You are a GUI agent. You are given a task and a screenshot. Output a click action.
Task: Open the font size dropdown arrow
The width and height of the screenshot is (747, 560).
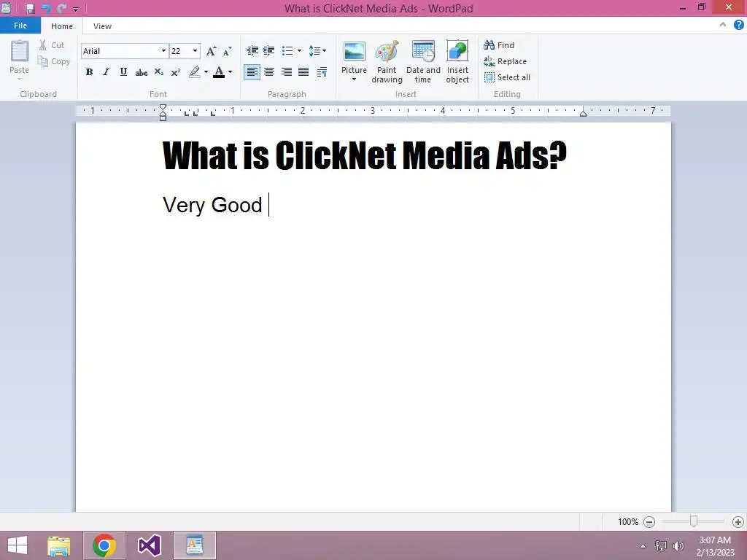point(195,51)
